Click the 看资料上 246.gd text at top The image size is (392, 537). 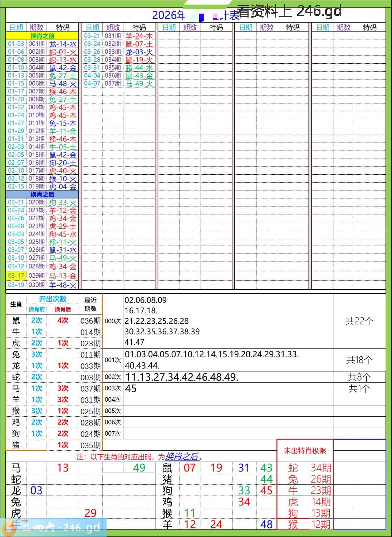pos(289,11)
